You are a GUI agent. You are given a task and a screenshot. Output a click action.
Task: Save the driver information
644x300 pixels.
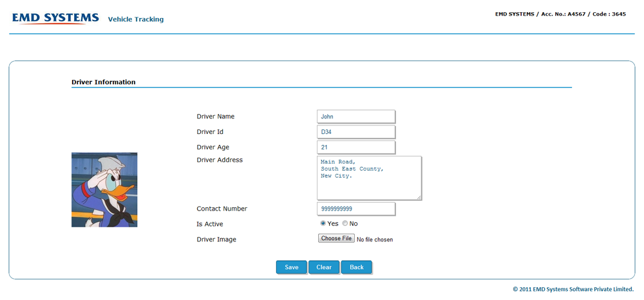[x=291, y=267]
